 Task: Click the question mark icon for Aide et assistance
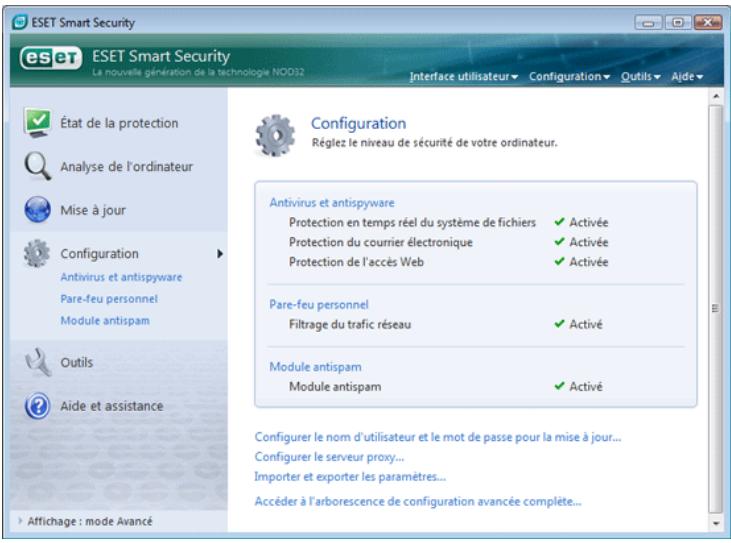pyautogui.click(x=37, y=406)
